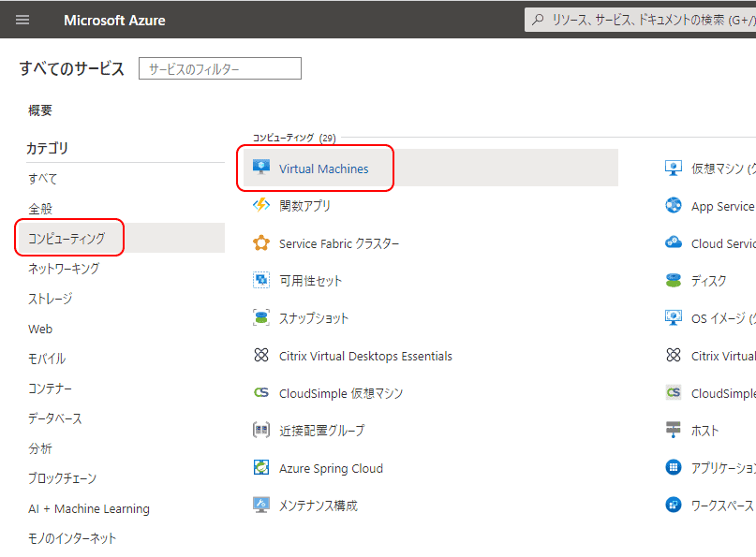Image resolution: width=756 pixels, height=557 pixels.
Task: Select the コンピューティング category
Action: pos(121,238)
